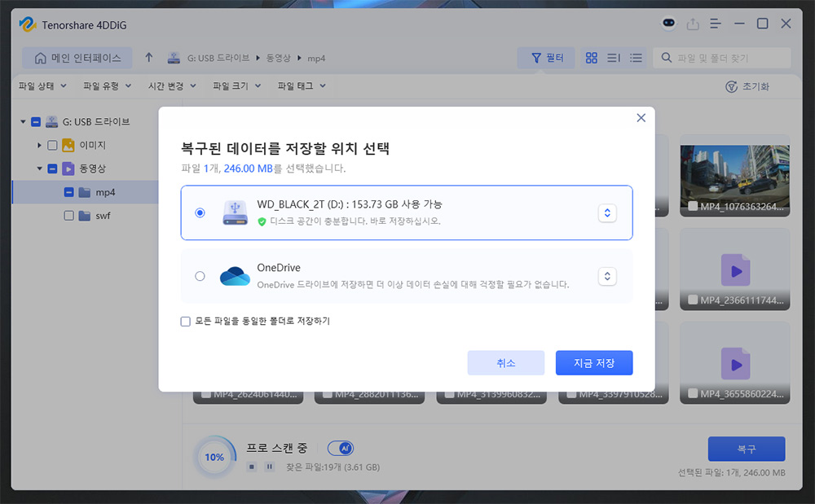Check 모든 파일을 동일한 폴더로 저장하기
This screenshot has width=815, height=504.
point(186,322)
